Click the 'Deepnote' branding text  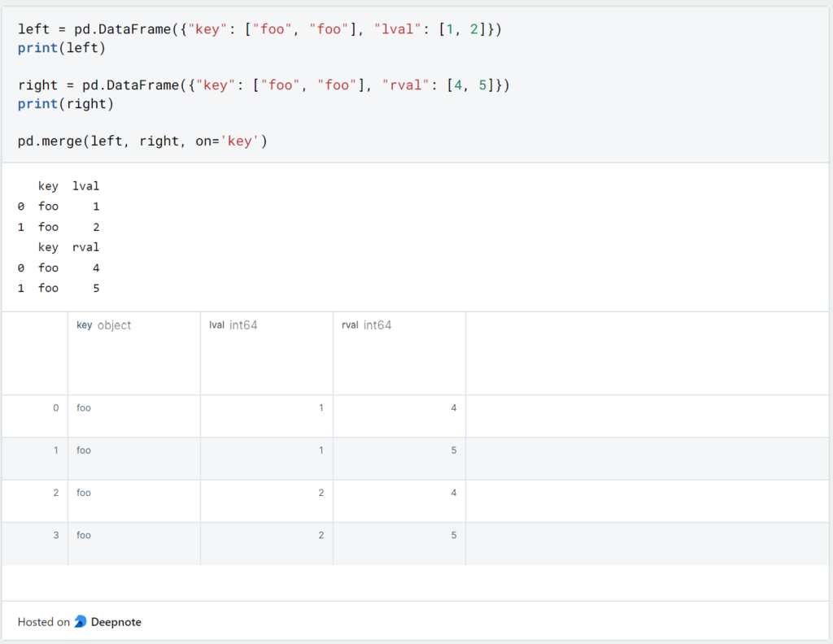(118, 621)
